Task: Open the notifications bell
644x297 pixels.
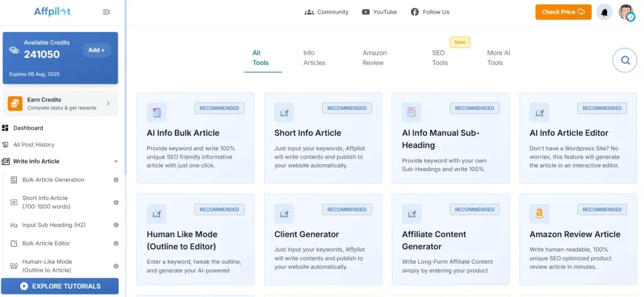Action: (604, 13)
